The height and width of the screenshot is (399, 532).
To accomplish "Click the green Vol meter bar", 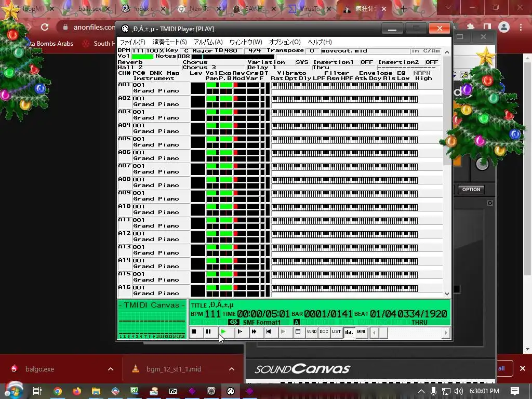I will coord(142,56).
